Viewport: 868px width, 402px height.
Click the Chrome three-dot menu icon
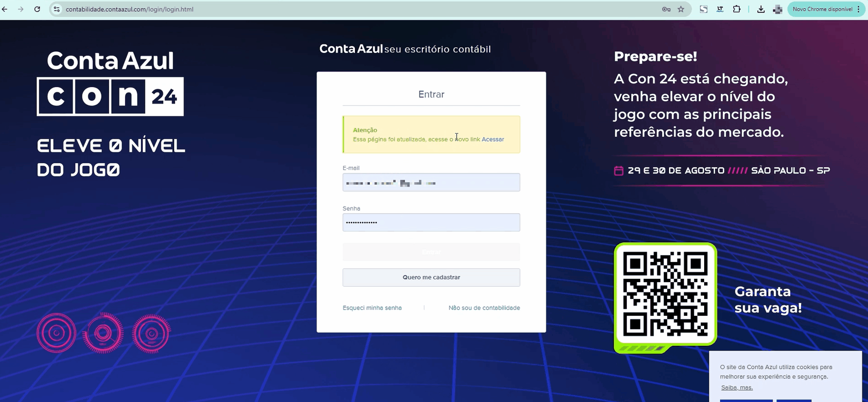(859, 9)
